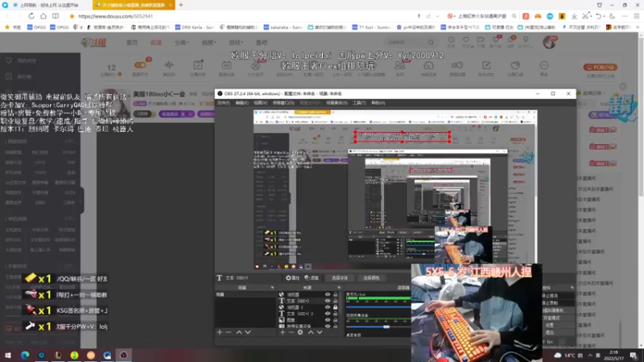Image resolution: width=644 pixels, height=362 pixels.
Task: Open the OBS icon in the taskbar
Action: pyautogui.click(x=124, y=355)
